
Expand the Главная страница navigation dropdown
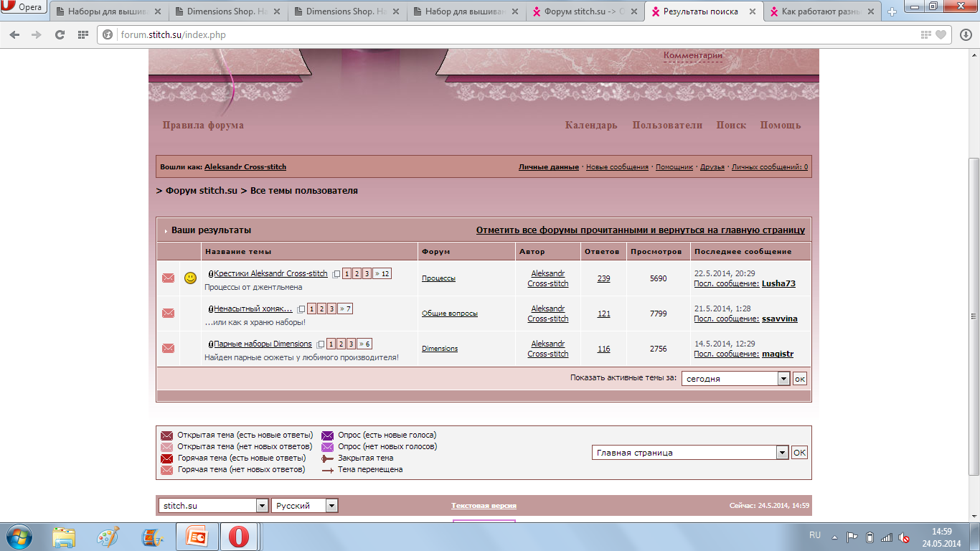click(782, 453)
